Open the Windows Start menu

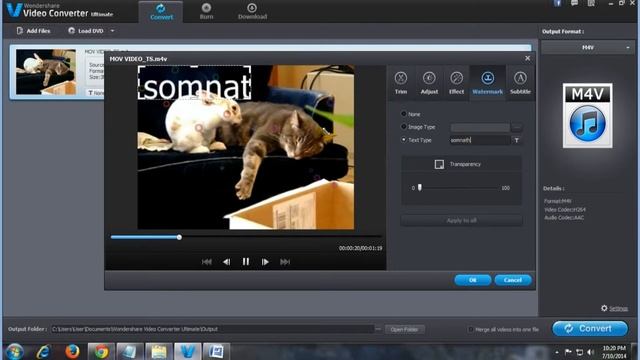[x=15, y=351]
